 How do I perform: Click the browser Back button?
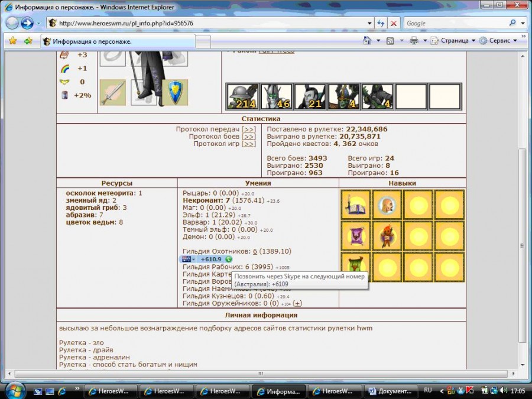click(x=12, y=23)
